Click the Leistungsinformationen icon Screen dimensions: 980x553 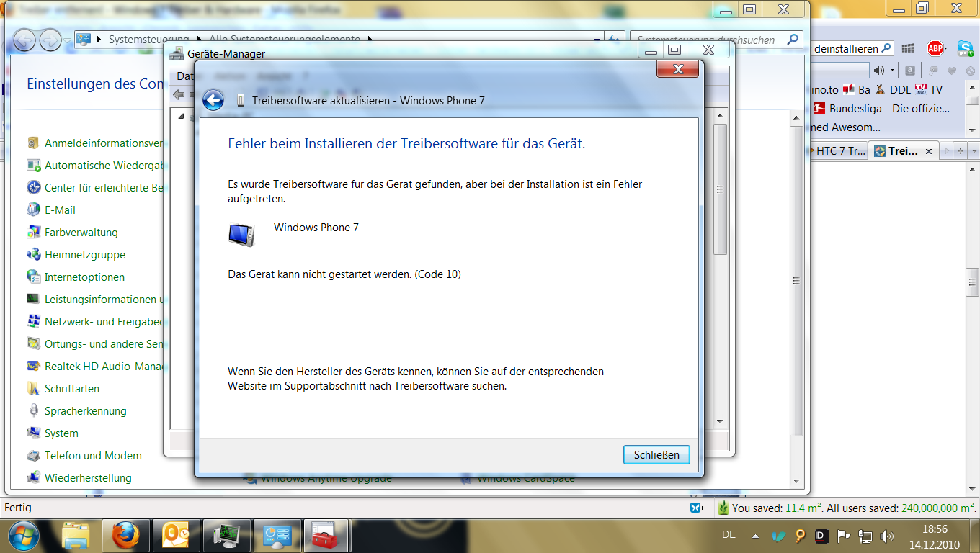point(33,299)
